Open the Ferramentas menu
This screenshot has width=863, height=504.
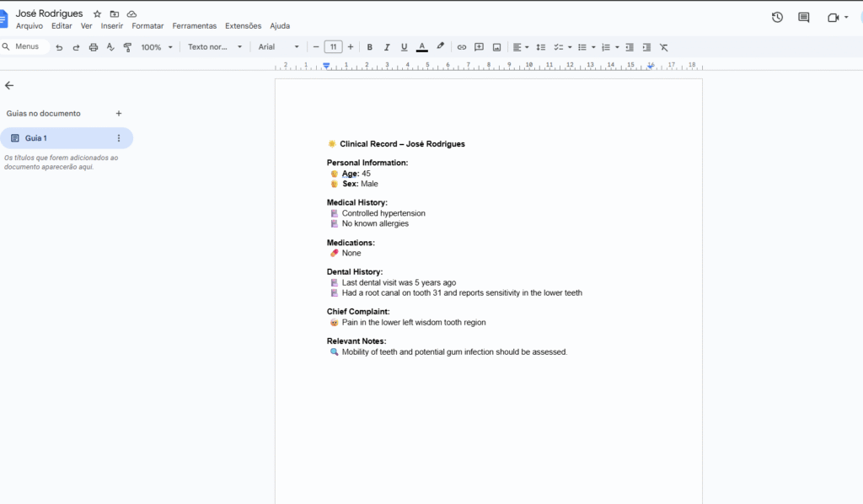coord(194,26)
